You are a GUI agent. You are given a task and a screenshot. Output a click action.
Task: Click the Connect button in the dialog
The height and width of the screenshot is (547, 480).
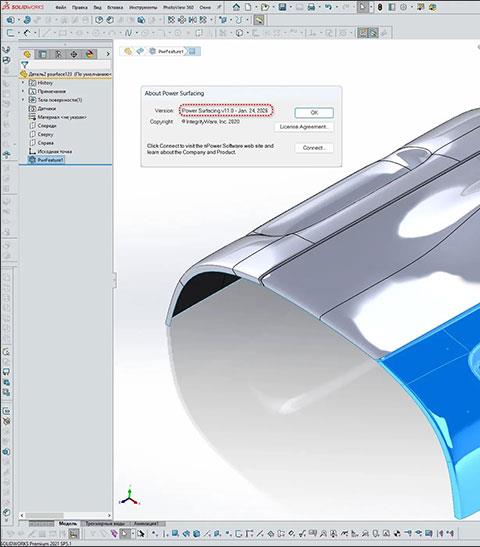[x=314, y=148]
